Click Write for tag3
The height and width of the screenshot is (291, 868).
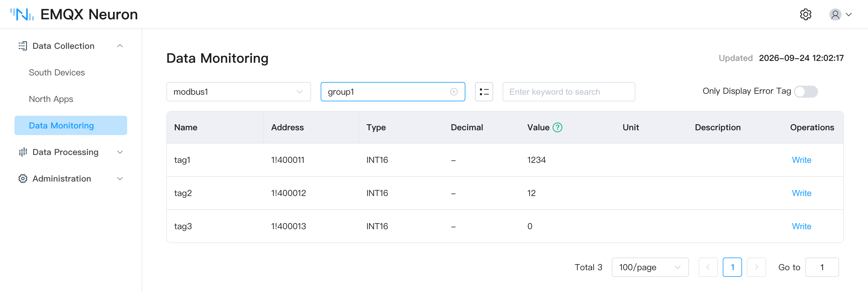801,226
